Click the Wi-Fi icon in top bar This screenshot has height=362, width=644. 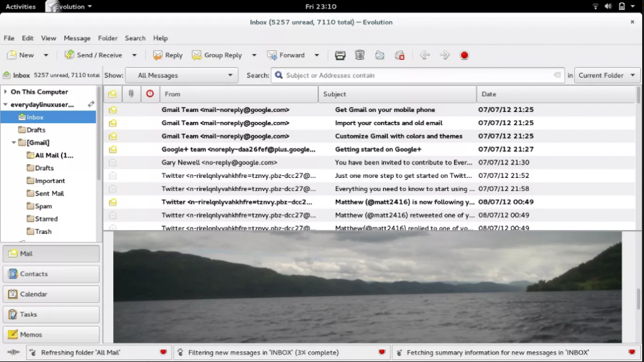click(x=596, y=6)
